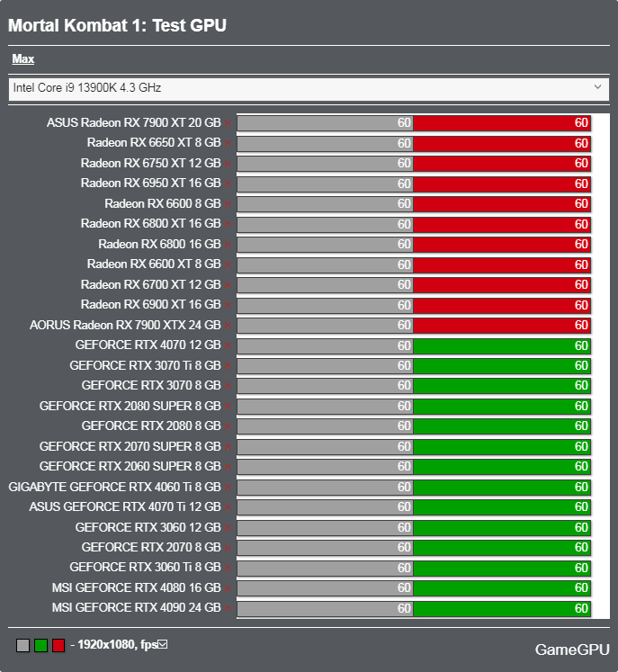Click X next to GEFORCE RTX 3060 Ti 8 GB
Viewport: 618px width, 672px height.
tap(228, 569)
